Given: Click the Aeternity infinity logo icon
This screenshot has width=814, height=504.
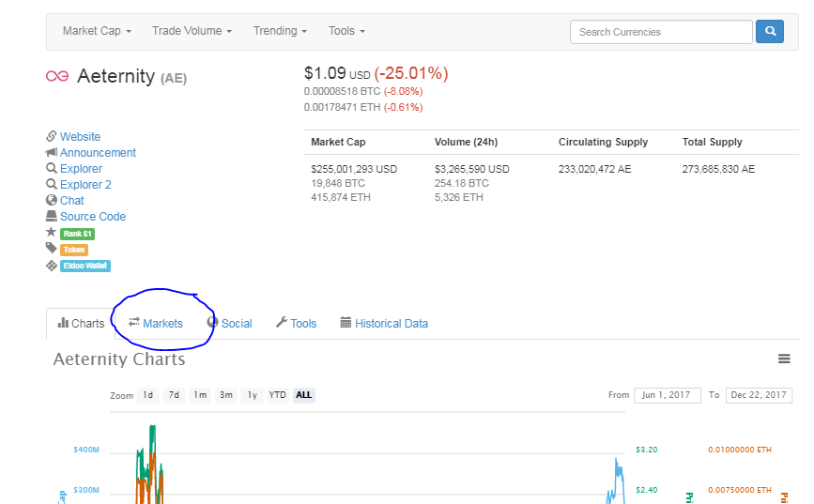Looking at the screenshot, I should pyautogui.click(x=56, y=76).
